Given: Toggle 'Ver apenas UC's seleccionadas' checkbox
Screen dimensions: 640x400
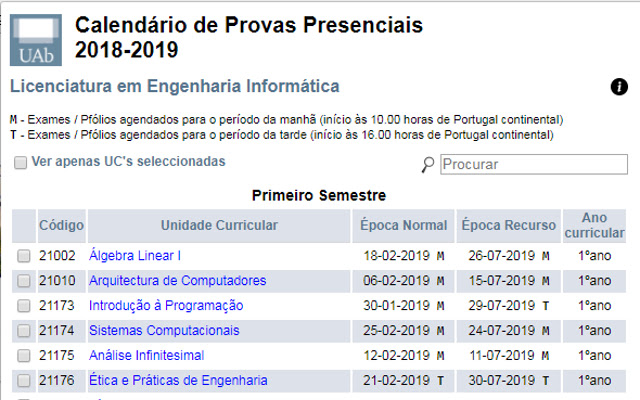Looking at the screenshot, I should tap(20, 162).
